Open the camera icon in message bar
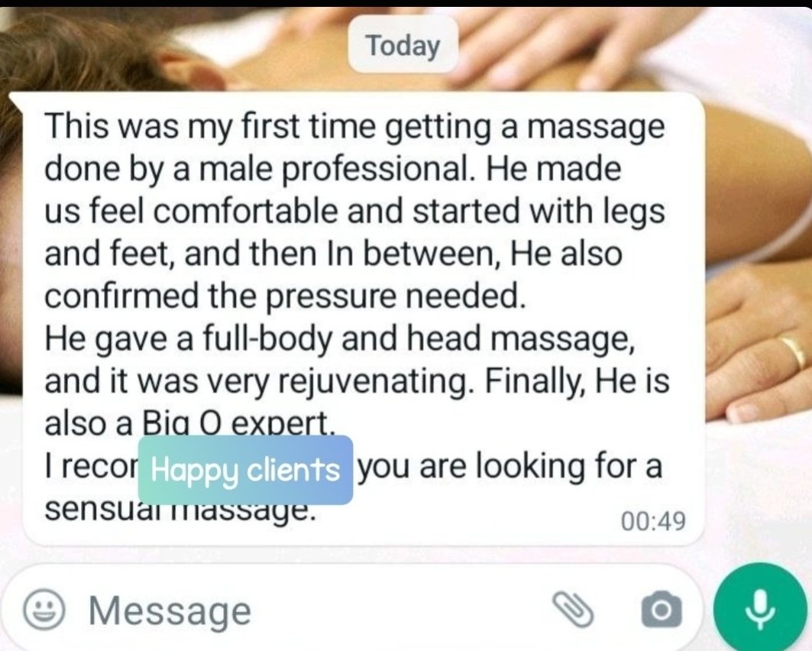This screenshot has width=812, height=651. coord(661,609)
